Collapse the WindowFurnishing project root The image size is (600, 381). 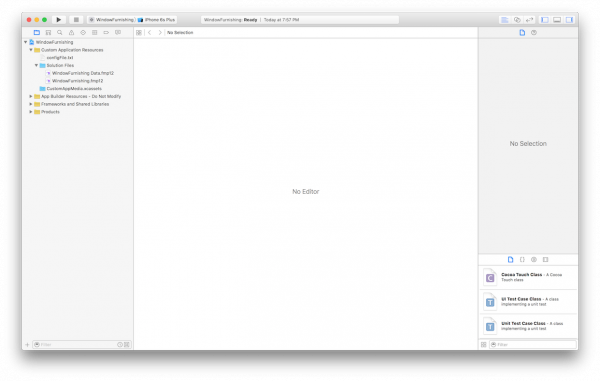tap(26, 42)
